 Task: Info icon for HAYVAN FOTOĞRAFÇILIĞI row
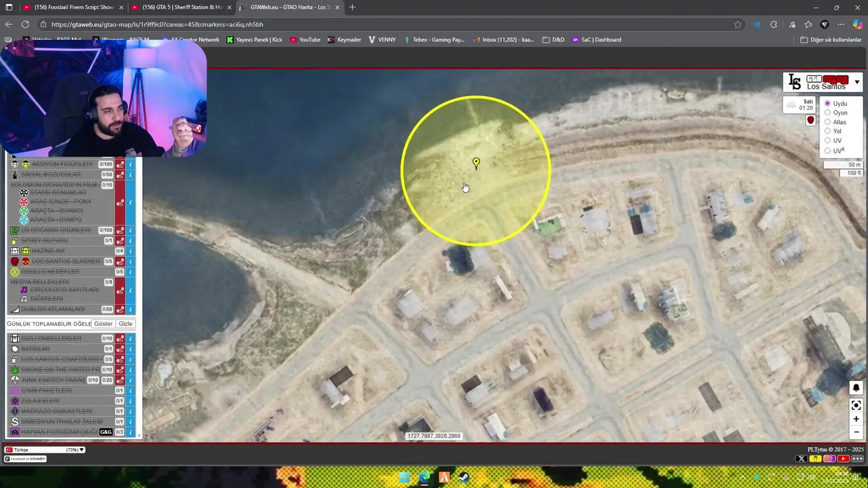(x=131, y=432)
